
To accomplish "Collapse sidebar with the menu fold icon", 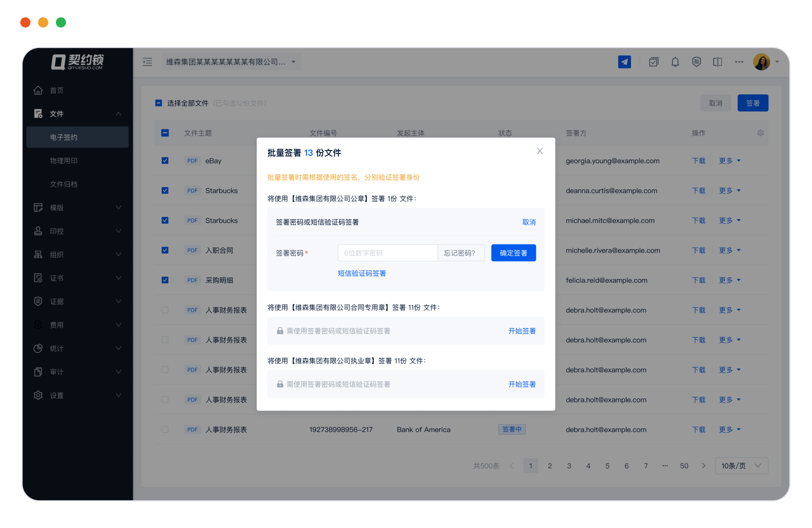I will click(147, 62).
